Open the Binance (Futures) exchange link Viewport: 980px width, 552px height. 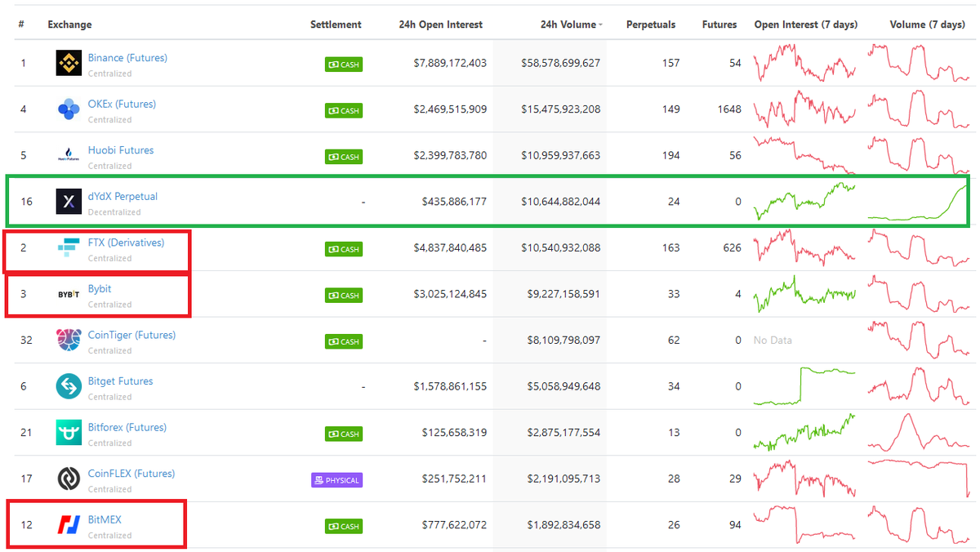[x=127, y=58]
